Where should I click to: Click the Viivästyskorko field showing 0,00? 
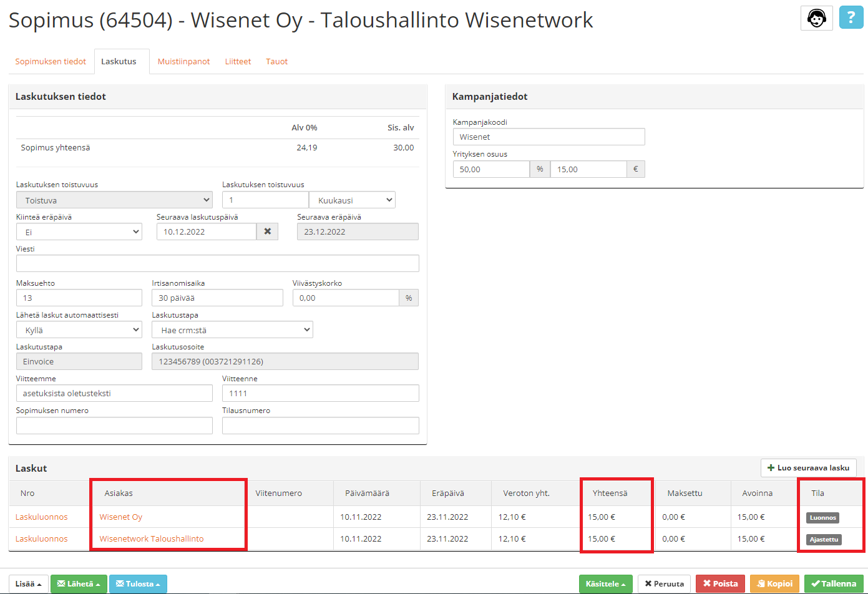346,298
